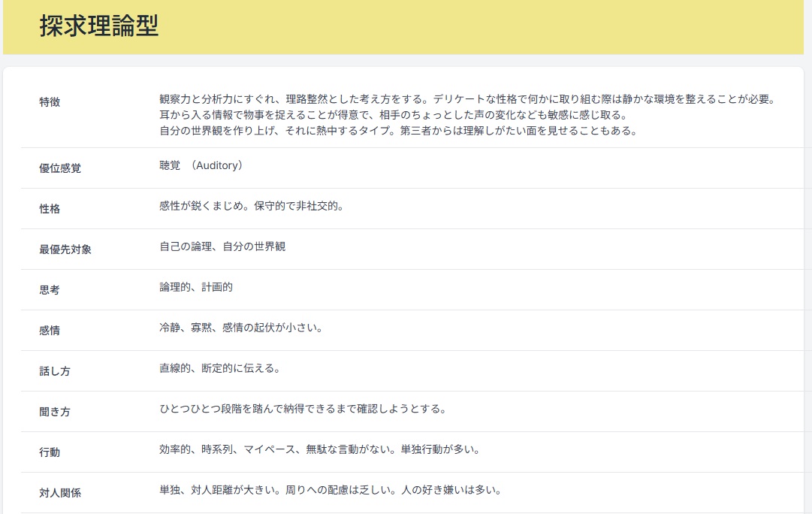
Task: Click the text 冷静、寡黙、感情の起伏が小さい。
Action: (x=241, y=328)
